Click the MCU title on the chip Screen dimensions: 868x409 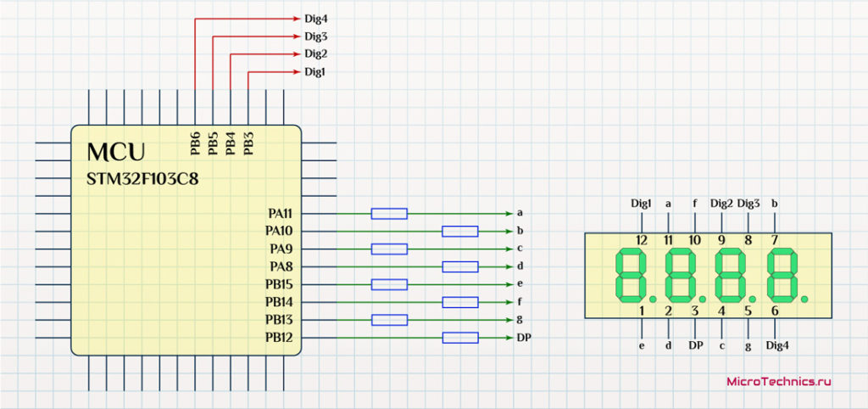click(116, 152)
